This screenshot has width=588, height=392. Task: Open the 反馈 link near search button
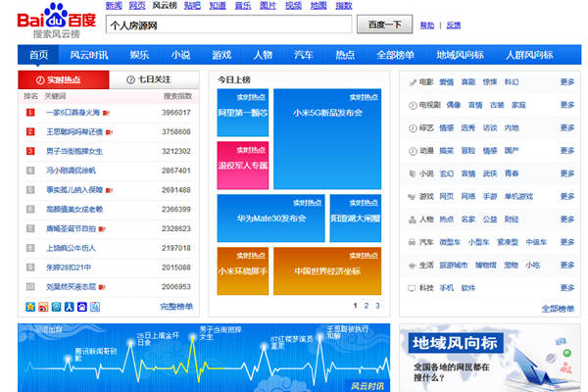click(454, 25)
